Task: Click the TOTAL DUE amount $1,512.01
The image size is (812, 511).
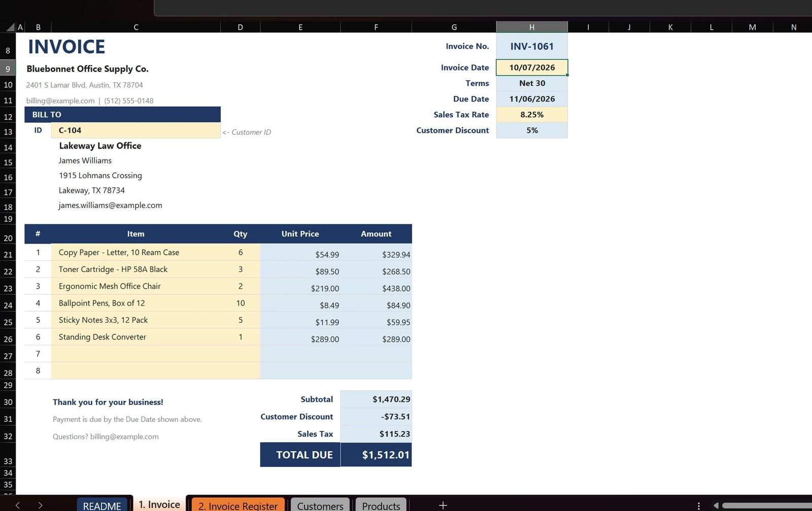Action: (376, 455)
